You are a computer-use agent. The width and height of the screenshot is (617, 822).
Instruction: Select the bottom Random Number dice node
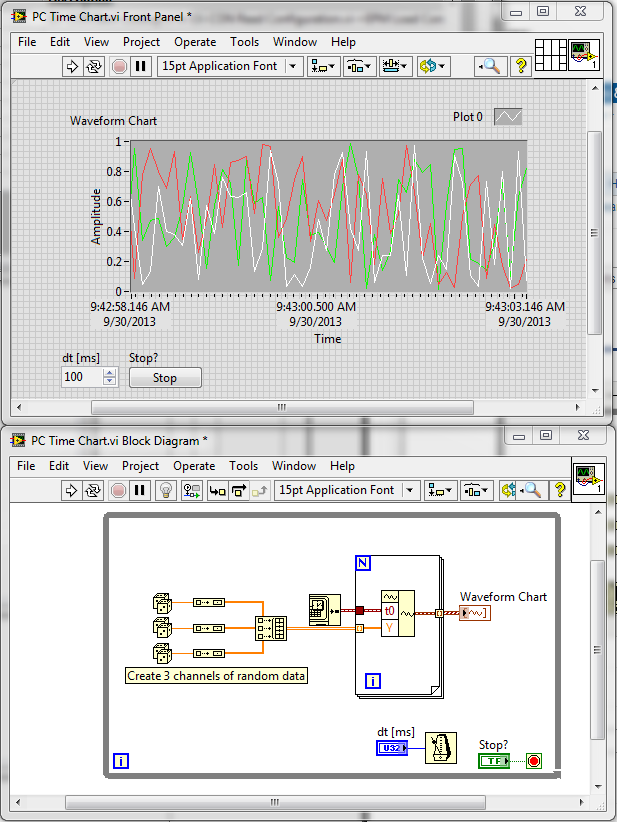pos(162,653)
